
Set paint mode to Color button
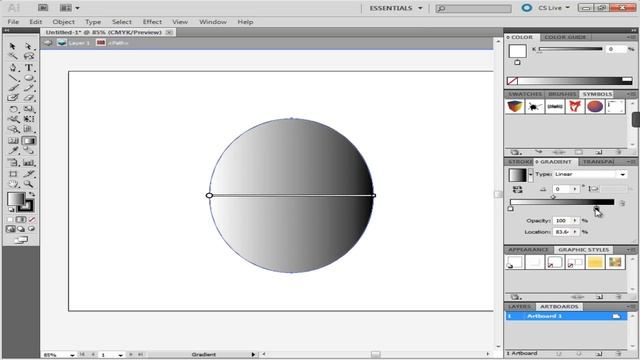coord(11,220)
